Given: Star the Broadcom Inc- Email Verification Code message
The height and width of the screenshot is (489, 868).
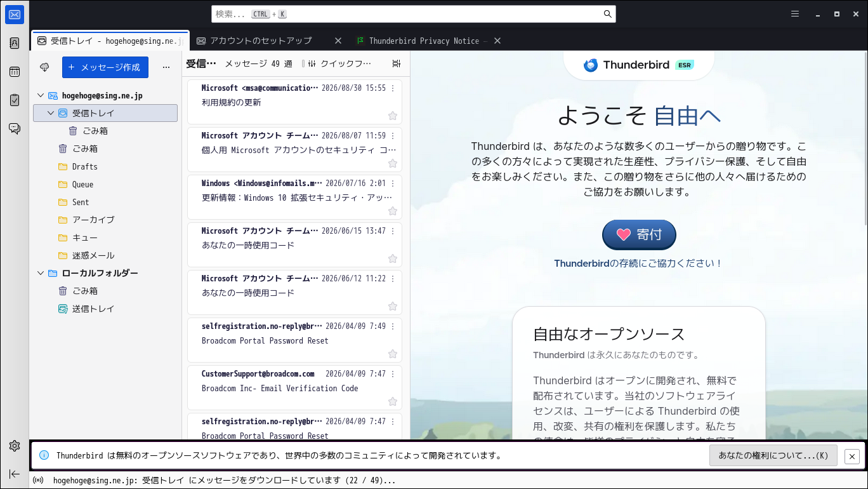Looking at the screenshot, I should coord(393,401).
